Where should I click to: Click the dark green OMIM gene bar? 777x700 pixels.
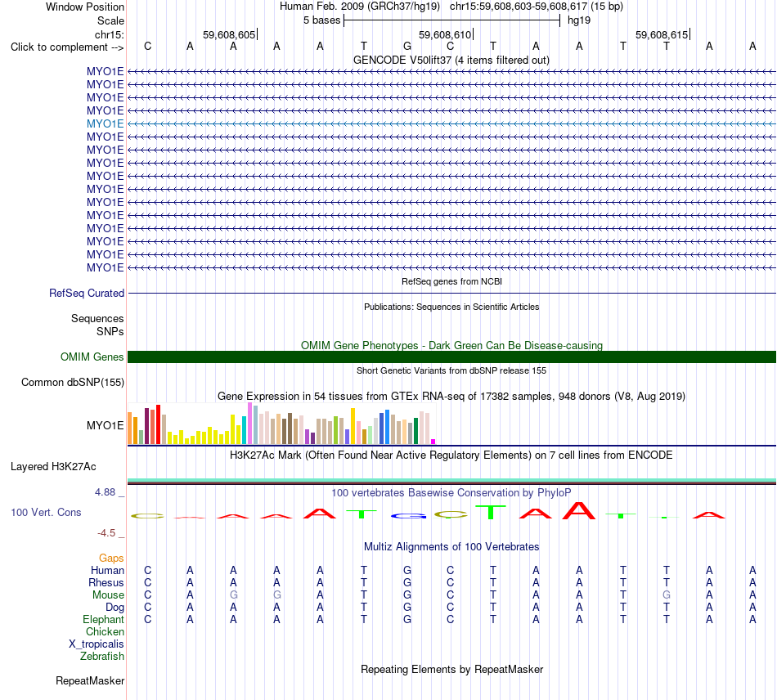click(x=451, y=357)
